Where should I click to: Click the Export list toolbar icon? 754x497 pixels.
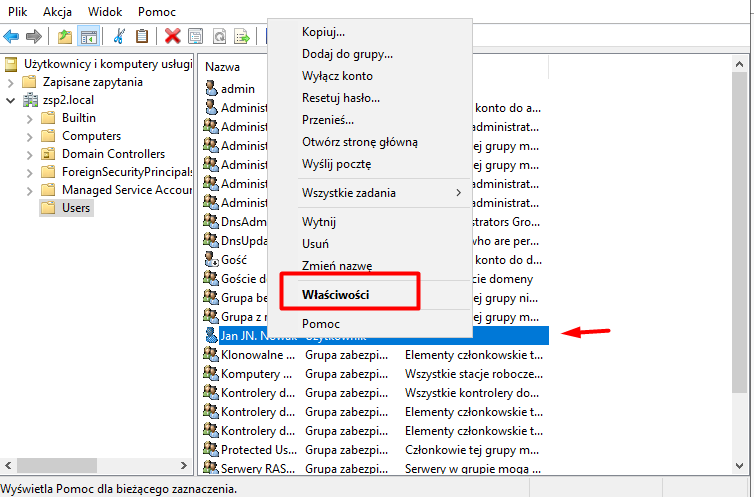(241, 36)
